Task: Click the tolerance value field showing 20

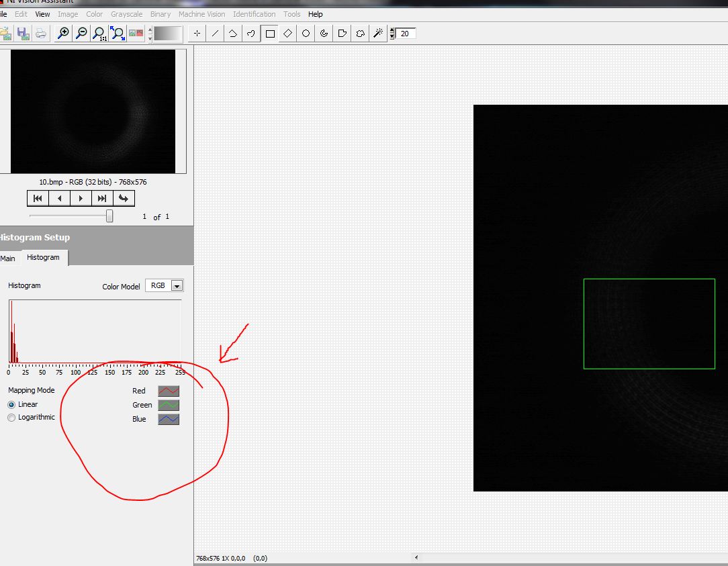Action: [x=406, y=34]
